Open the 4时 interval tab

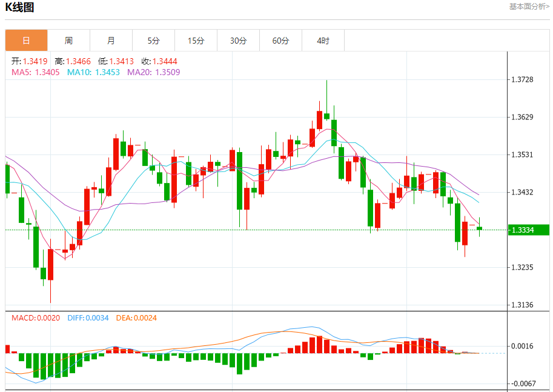pyautogui.click(x=323, y=41)
